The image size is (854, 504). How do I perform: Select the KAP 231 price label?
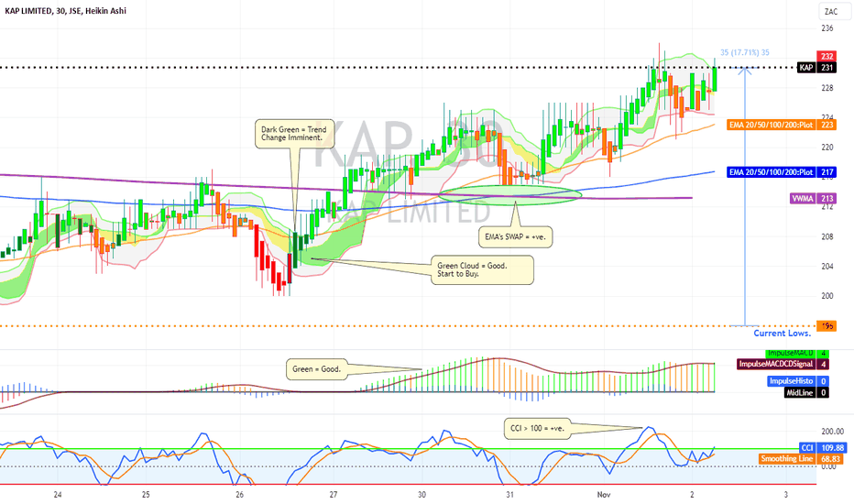(x=816, y=68)
